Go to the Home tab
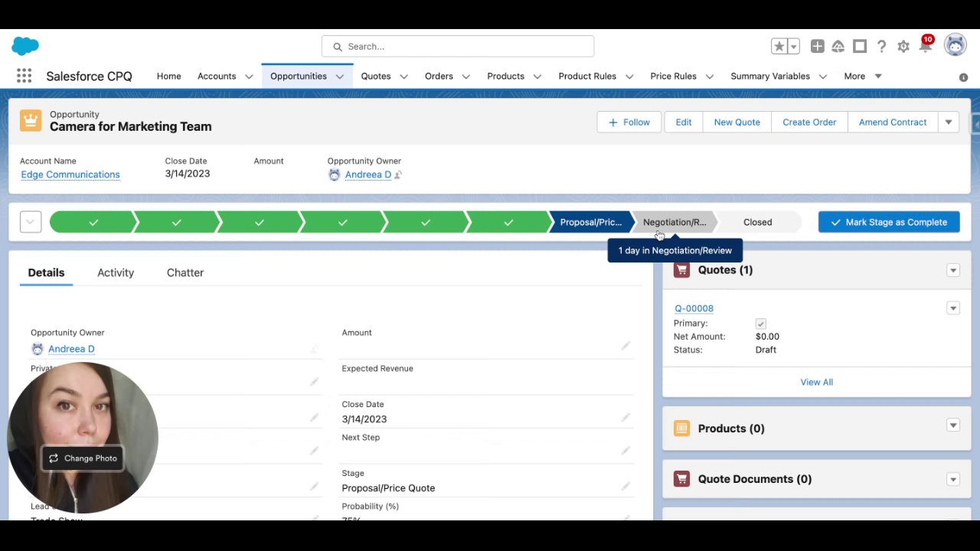This screenshot has width=980, height=551. [169, 77]
